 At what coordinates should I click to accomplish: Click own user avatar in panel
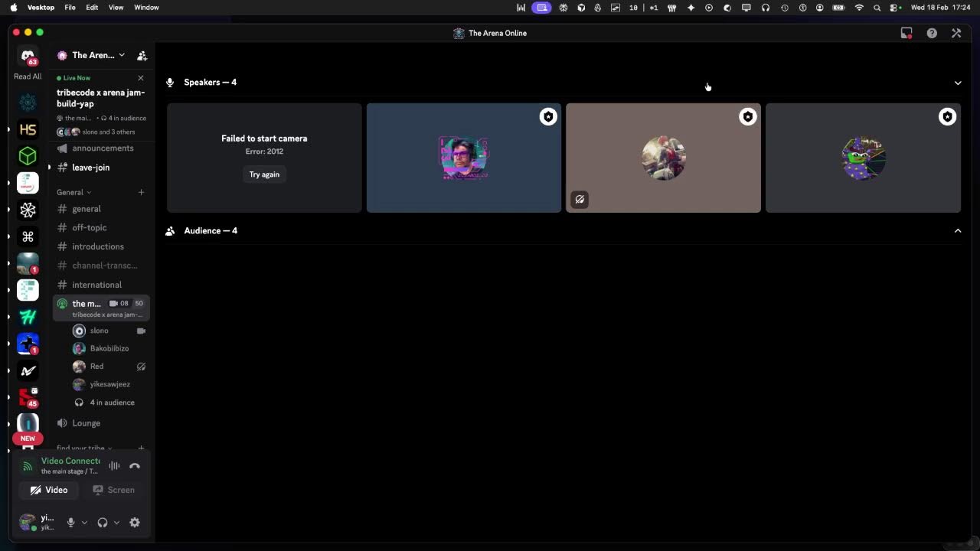[28, 523]
